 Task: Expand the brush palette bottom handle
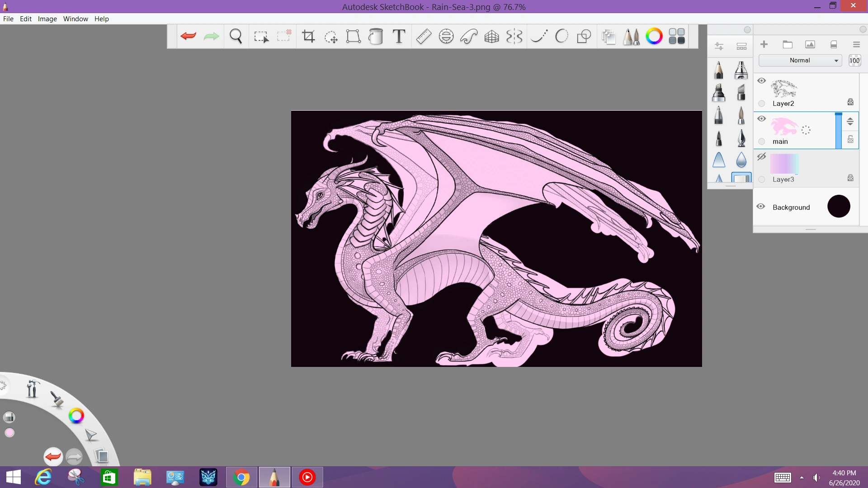[x=730, y=186]
